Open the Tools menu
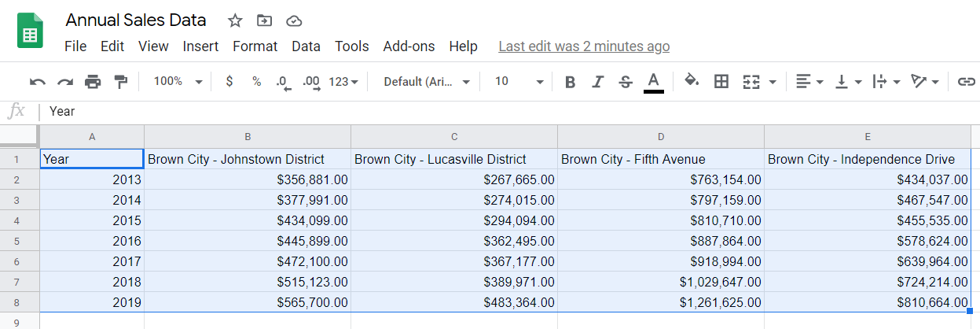 click(x=351, y=46)
